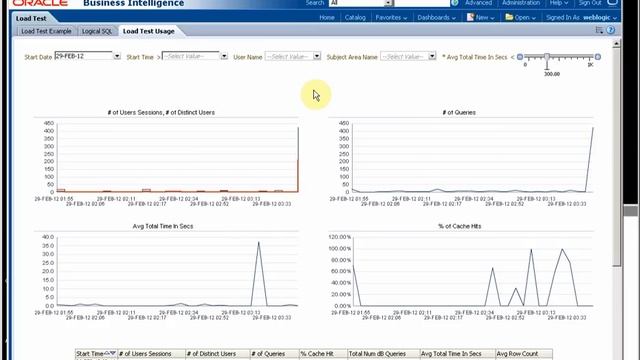Click the slider left end handle
Image resolution: width=640 pixels, height=360 pixels.
pos(520,57)
